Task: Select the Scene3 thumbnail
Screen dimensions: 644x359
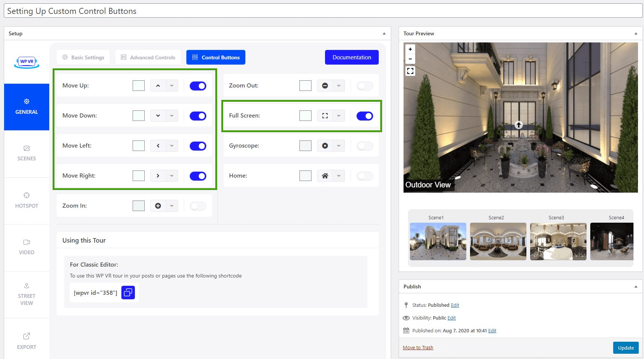Action: [558, 241]
